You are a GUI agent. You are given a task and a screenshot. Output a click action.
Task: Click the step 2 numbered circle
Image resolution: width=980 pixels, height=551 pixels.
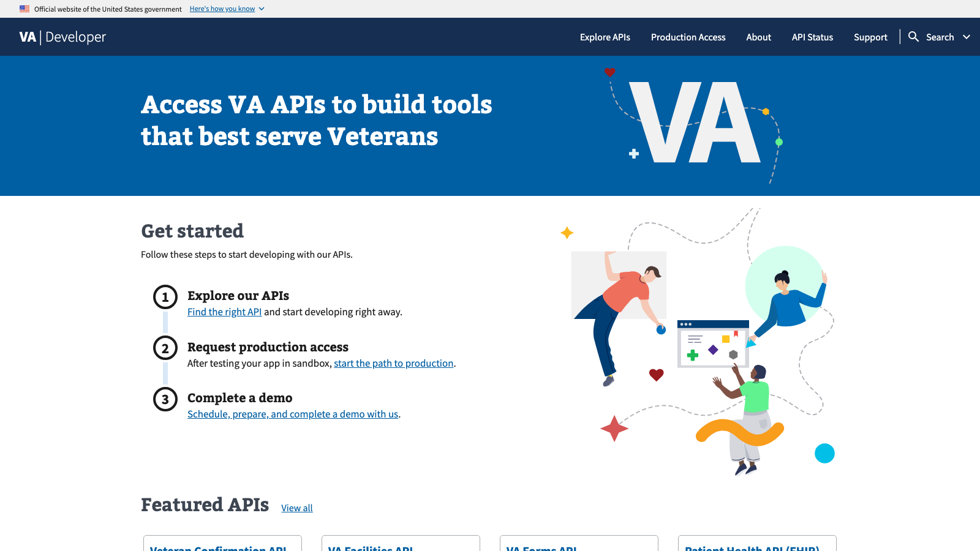coord(165,348)
